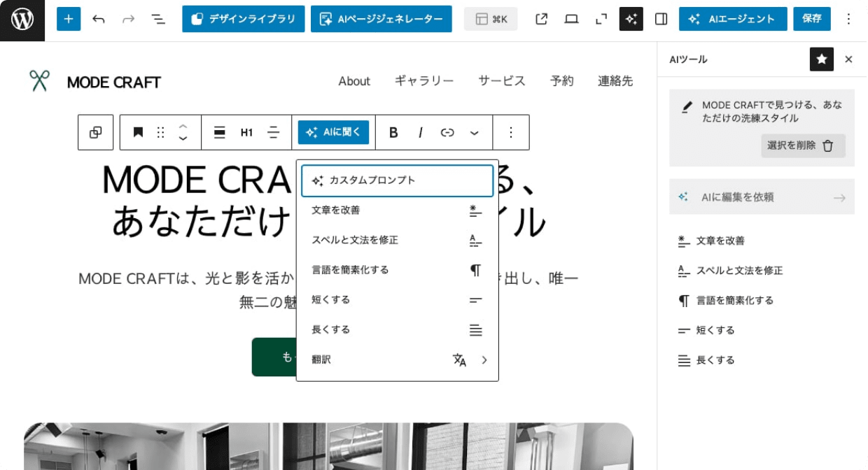Screen dimensions: 868x470
Task: Toggle the AI assistant sparkle in the toolbar
Action: coord(631,19)
